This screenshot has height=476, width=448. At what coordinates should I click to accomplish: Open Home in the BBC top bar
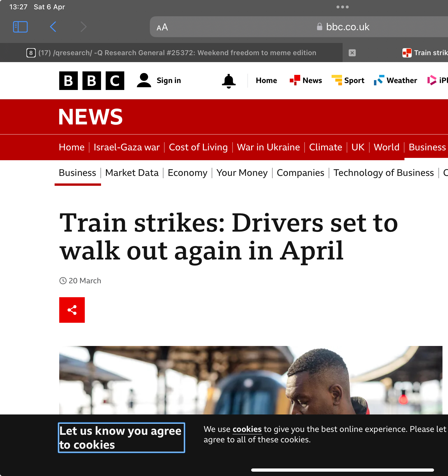pos(267,80)
